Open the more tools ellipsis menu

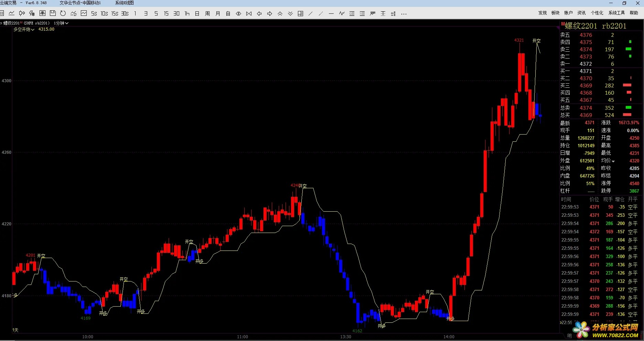404,14
